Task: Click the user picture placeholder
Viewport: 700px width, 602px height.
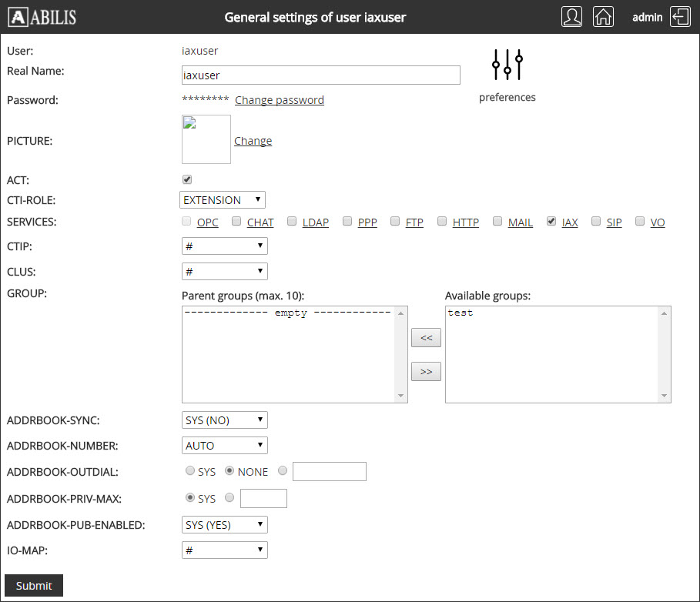Action: tap(206, 139)
